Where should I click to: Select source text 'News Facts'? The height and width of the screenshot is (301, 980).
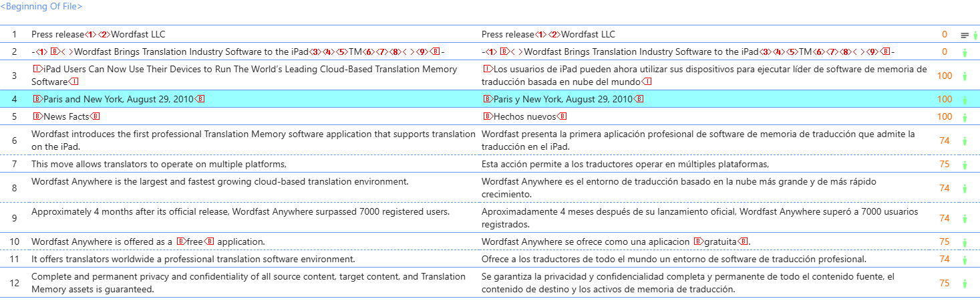66,116
